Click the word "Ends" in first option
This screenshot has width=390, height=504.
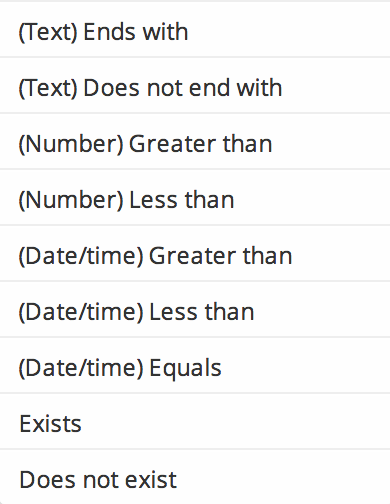[x=110, y=32]
